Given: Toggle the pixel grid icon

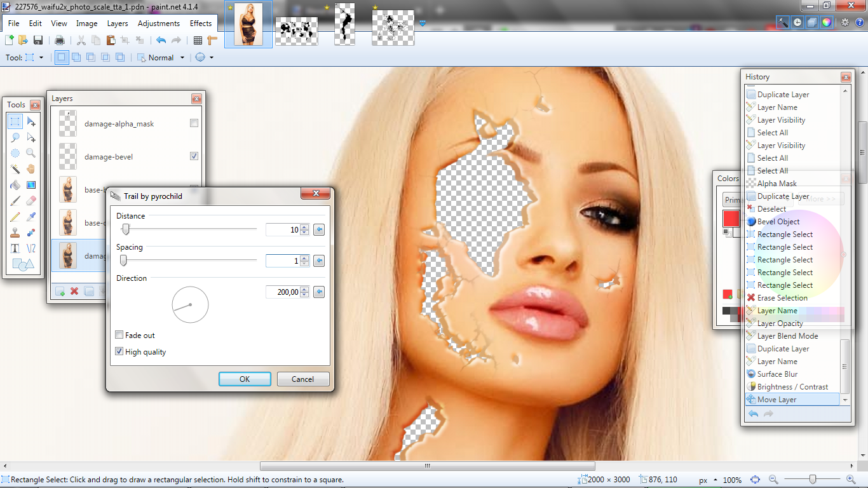Looking at the screenshot, I should click(x=198, y=40).
